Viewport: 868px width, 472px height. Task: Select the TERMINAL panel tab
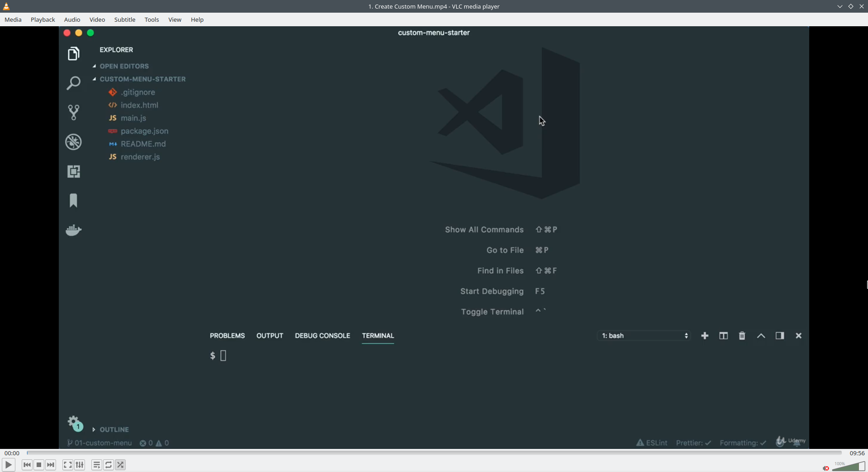[x=378, y=336]
